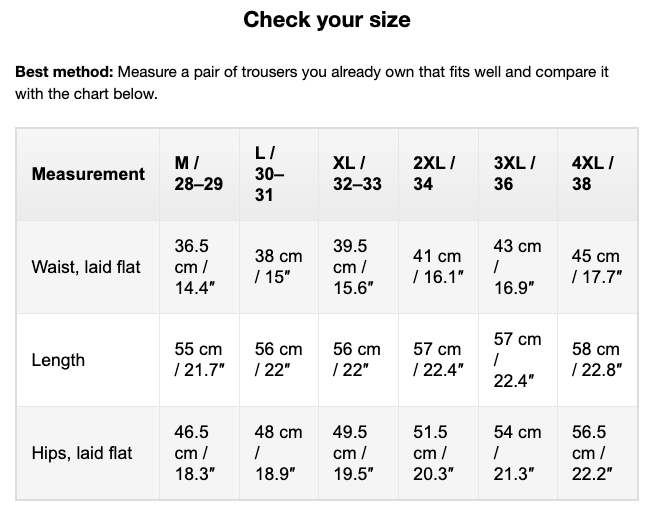Select the XL / 32–33 size header

point(359,174)
